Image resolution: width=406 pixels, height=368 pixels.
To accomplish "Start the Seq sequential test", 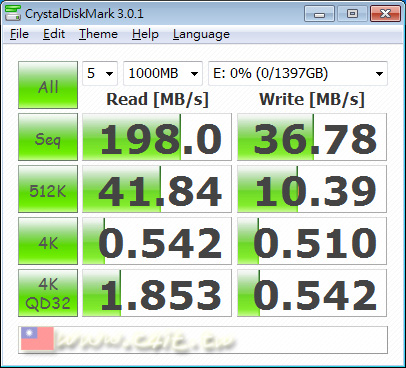I will click(48, 137).
